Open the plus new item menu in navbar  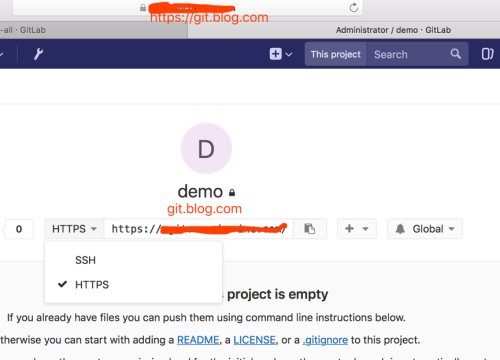coord(281,54)
